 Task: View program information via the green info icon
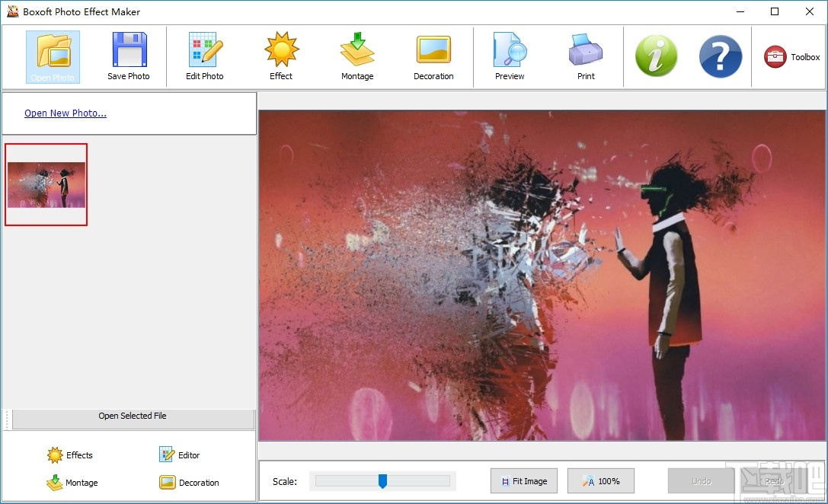657,56
